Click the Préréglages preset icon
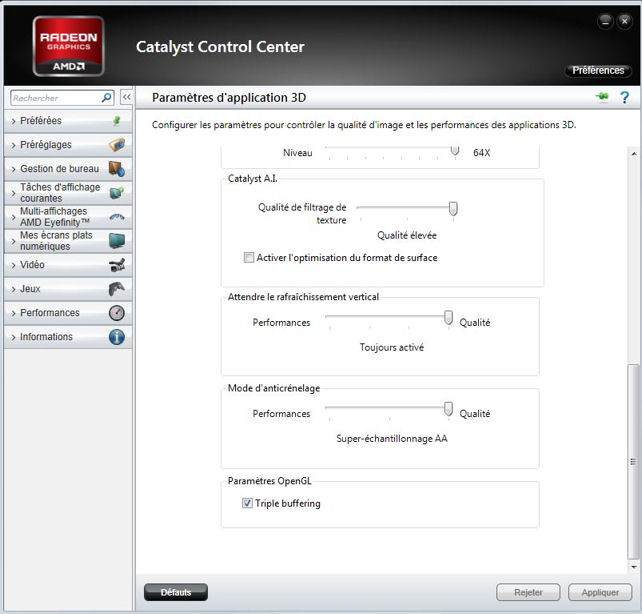642x614 pixels. [117, 144]
